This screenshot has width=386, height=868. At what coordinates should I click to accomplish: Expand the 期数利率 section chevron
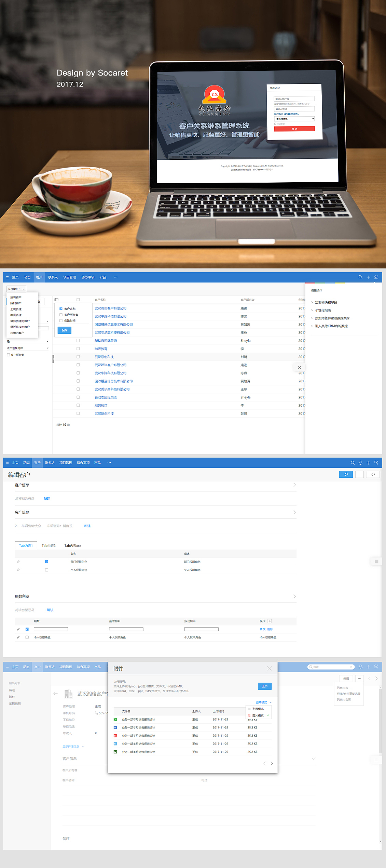pos(294,596)
